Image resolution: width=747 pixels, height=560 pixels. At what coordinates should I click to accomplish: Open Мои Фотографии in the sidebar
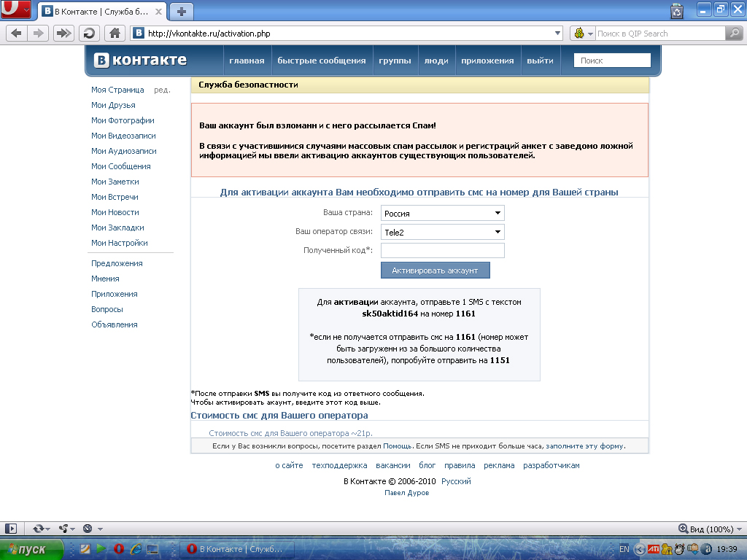coord(123,120)
